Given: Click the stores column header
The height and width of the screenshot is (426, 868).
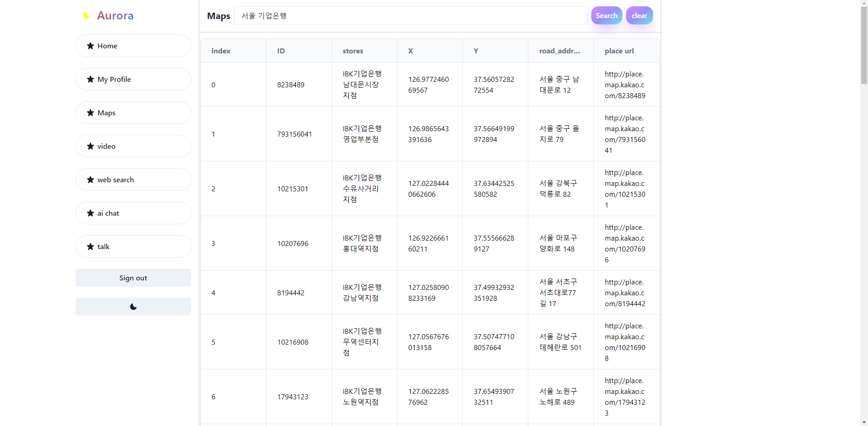Looking at the screenshot, I should [365, 51].
